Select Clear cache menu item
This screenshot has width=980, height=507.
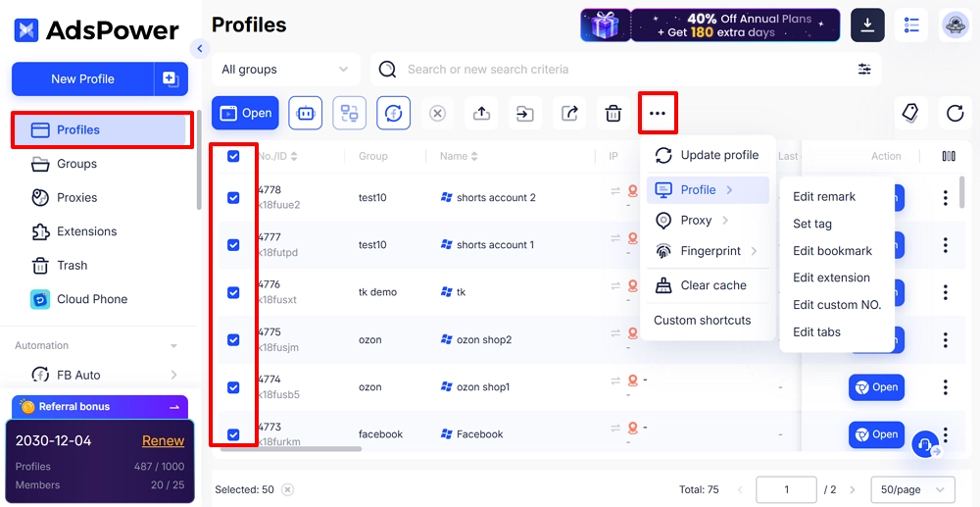tap(708, 285)
